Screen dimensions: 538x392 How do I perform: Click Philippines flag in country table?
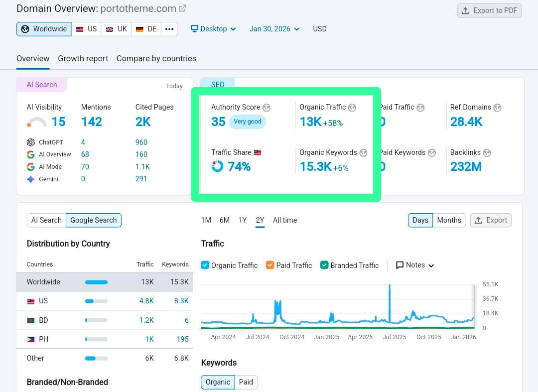pyautogui.click(x=31, y=339)
